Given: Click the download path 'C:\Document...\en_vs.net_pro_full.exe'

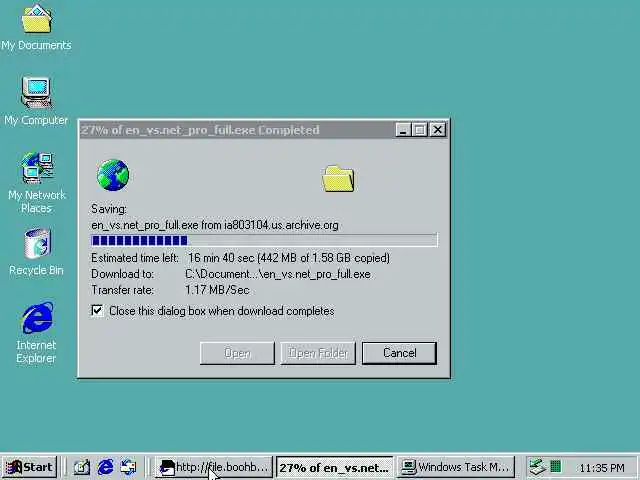Looking at the screenshot, I should (278, 274).
